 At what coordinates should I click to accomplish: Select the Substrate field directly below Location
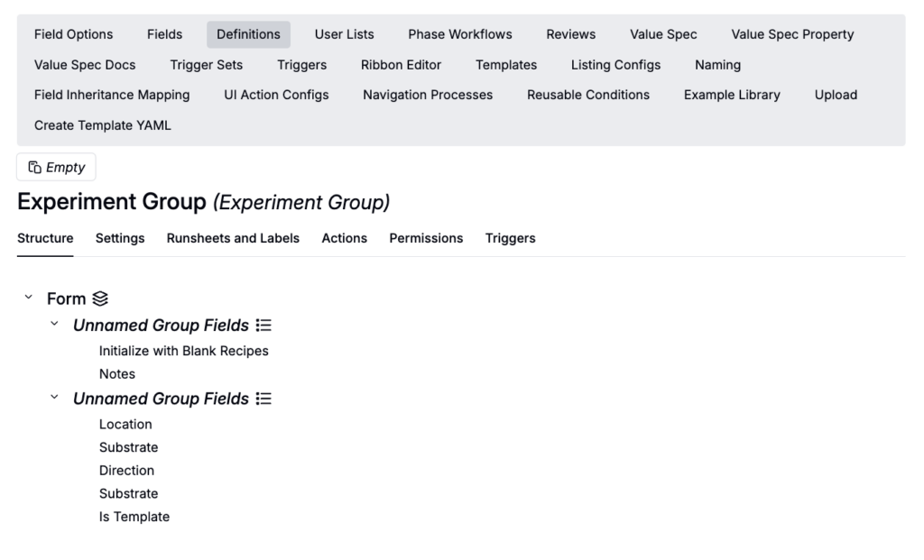click(128, 447)
